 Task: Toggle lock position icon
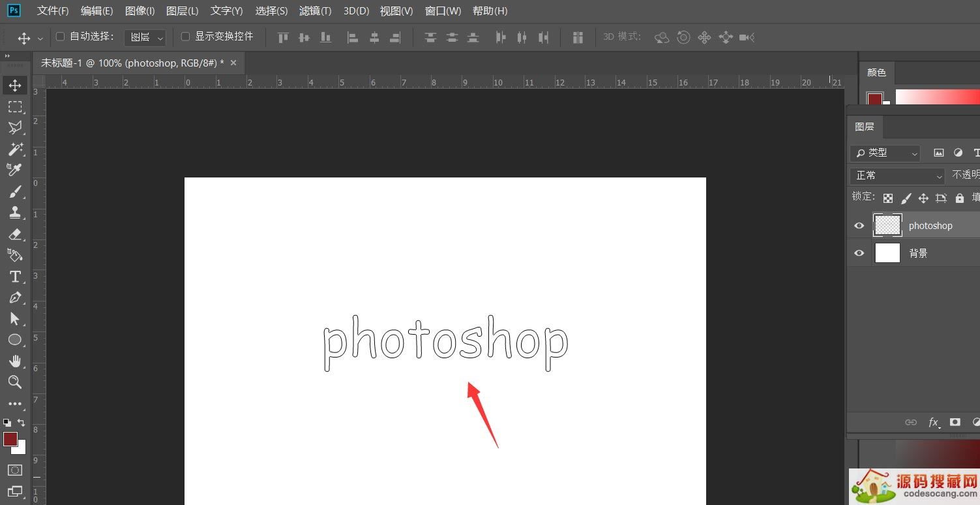point(923,198)
